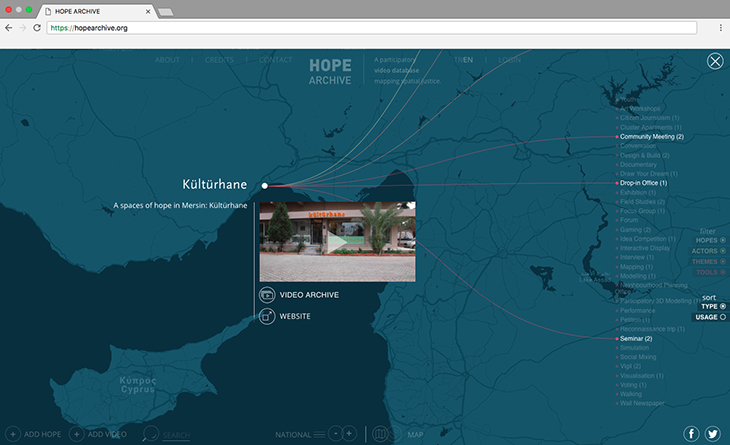Viewport: 730px width, 445px height.
Task: Click the Kültürhane map point marker
Action: coord(264,186)
